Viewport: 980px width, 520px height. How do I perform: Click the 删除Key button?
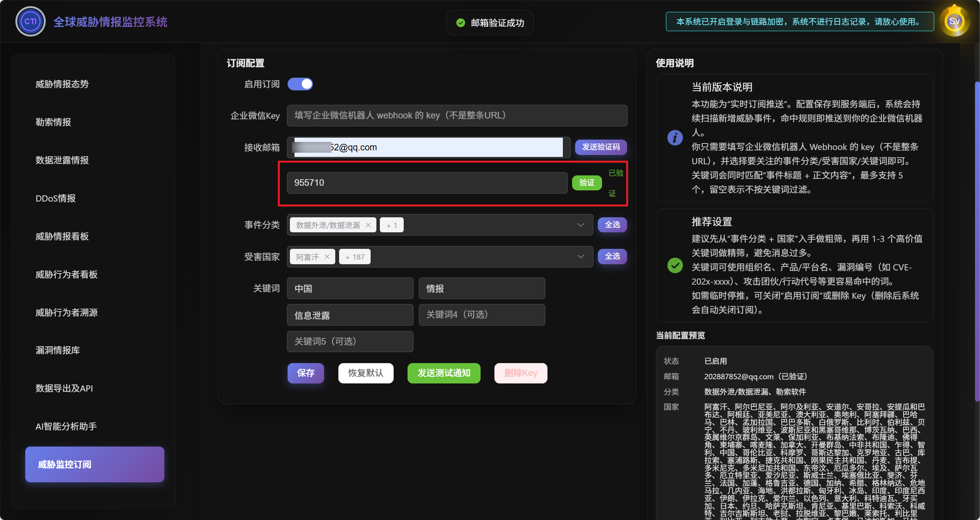click(520, 373)
